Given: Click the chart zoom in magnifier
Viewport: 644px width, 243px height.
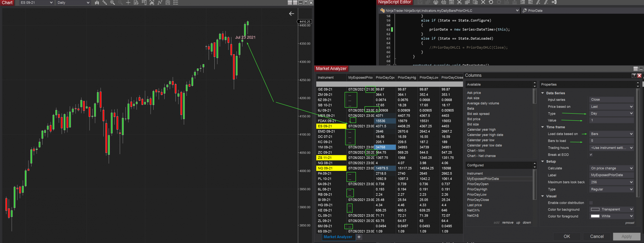Looking at the screenshot, I should 112,3.
